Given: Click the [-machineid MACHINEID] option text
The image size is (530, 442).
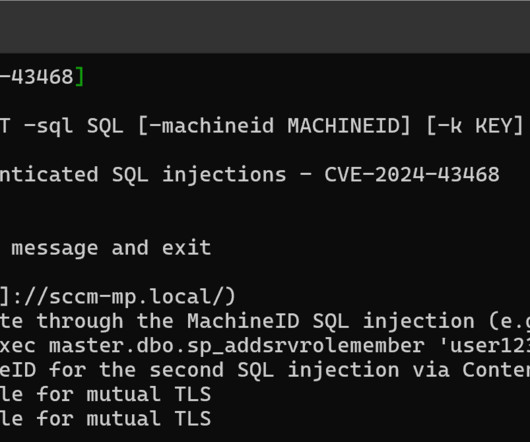Looking at the screenshot, I should coord(274,126).
